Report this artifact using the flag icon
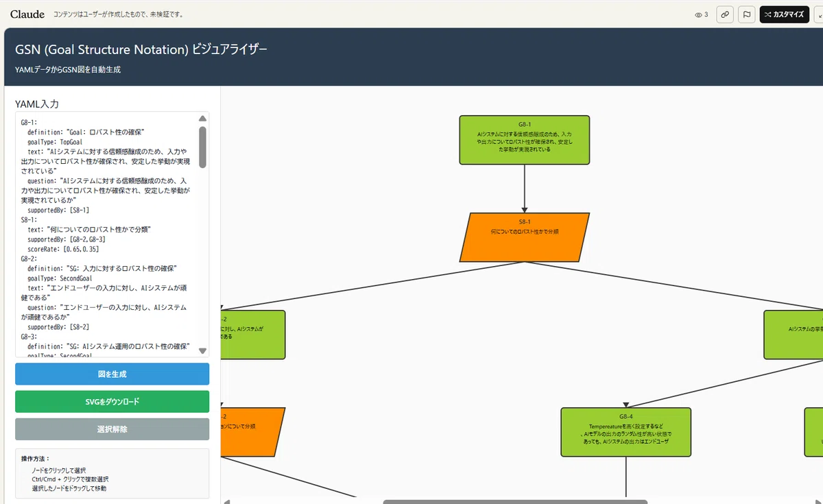The width and height of the screenshot is (823, 504). (747, 14)
